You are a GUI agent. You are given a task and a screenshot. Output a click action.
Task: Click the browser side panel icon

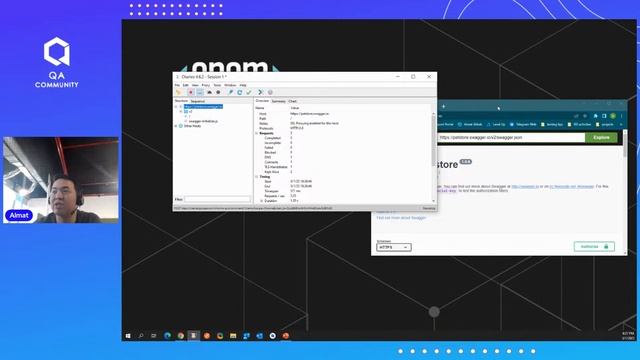pyautogui.click(x=604, y=116)
